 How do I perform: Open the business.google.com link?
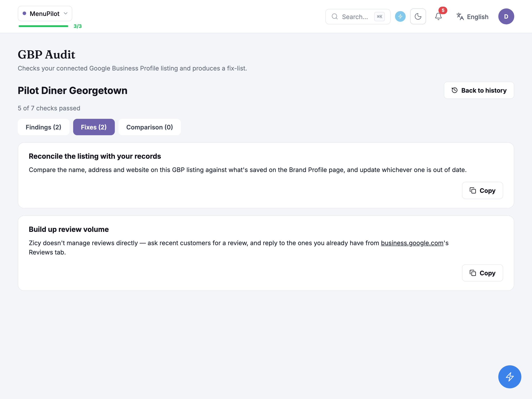coord(412,243)
